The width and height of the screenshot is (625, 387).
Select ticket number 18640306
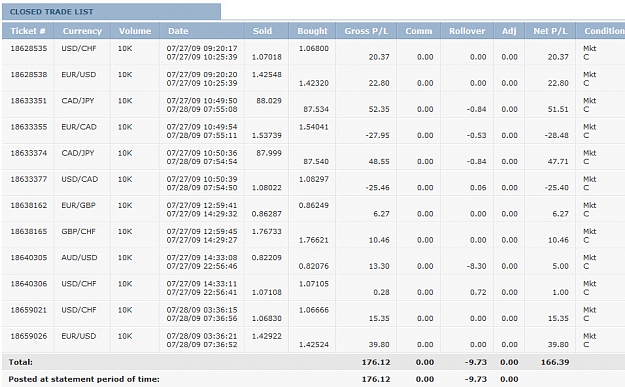(x=29, y=284)
